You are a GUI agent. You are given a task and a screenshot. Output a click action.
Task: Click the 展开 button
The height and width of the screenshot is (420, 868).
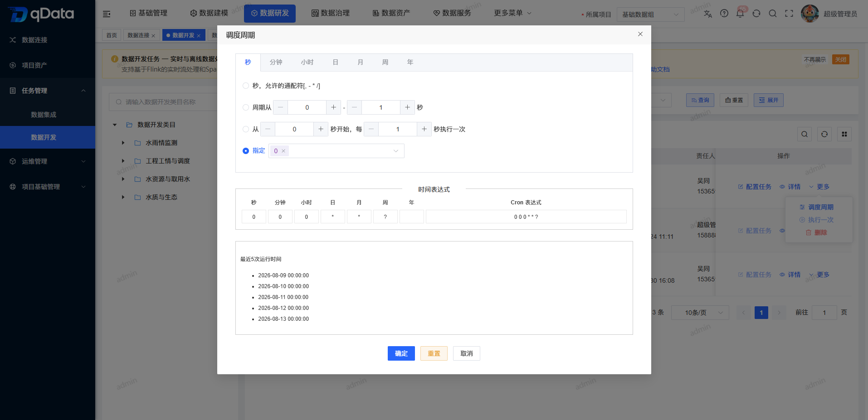[x=769, y=100]
